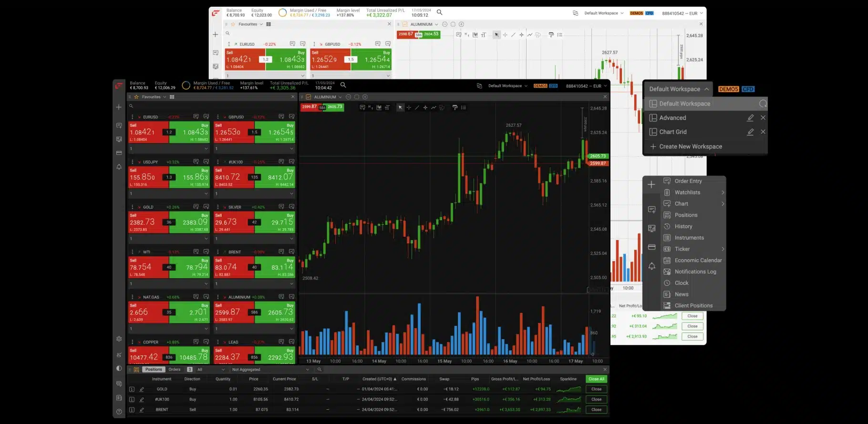
Task: Click search field in dark Favourites panel
Action: (212, 106)
